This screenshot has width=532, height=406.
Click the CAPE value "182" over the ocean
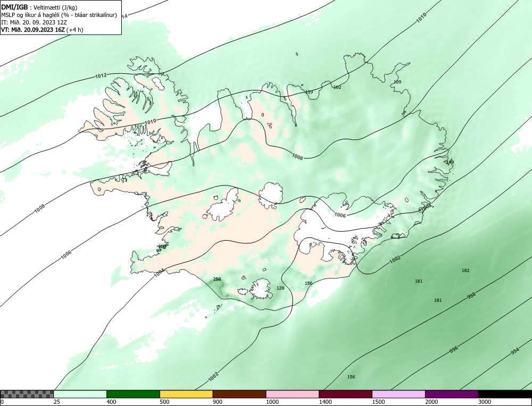[x=465, y=270]
